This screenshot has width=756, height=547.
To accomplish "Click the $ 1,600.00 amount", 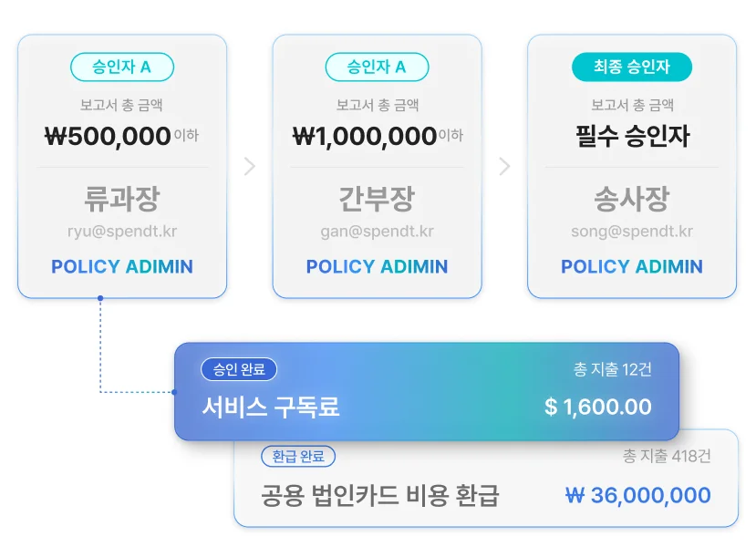I will [598, 407].
